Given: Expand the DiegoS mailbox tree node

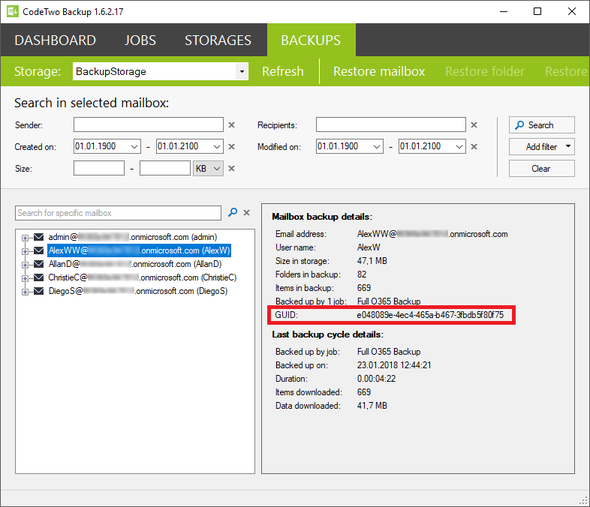Looking at the screenshot, I should (x=25, y=292).
